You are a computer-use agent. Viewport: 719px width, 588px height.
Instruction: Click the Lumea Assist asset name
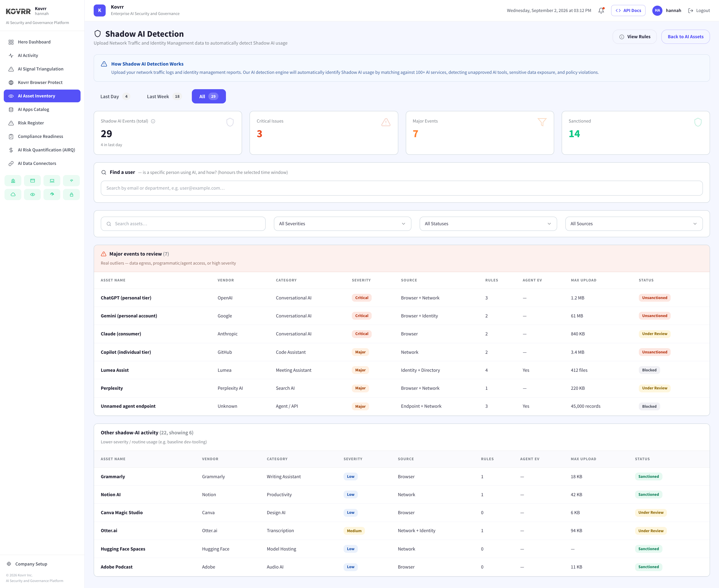(x=115, y=370)
